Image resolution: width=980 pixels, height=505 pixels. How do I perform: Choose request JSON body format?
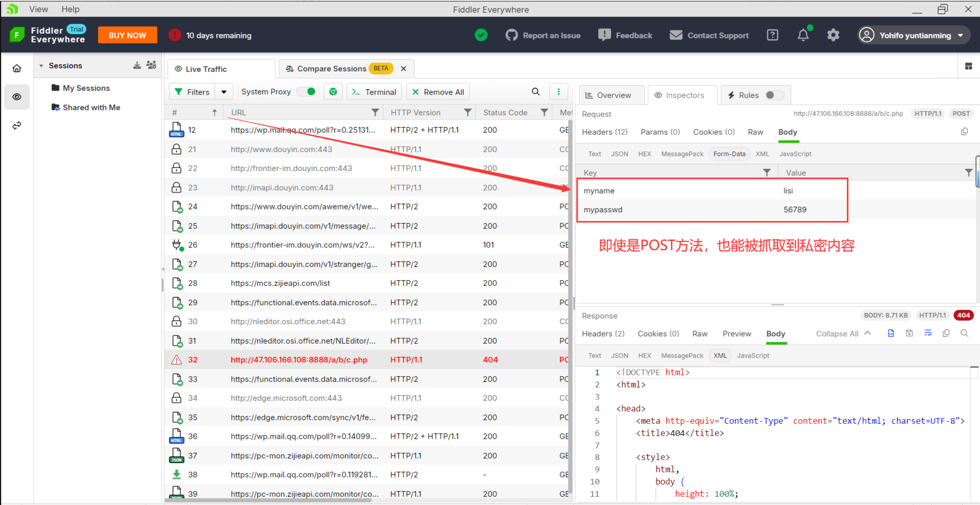620,154
